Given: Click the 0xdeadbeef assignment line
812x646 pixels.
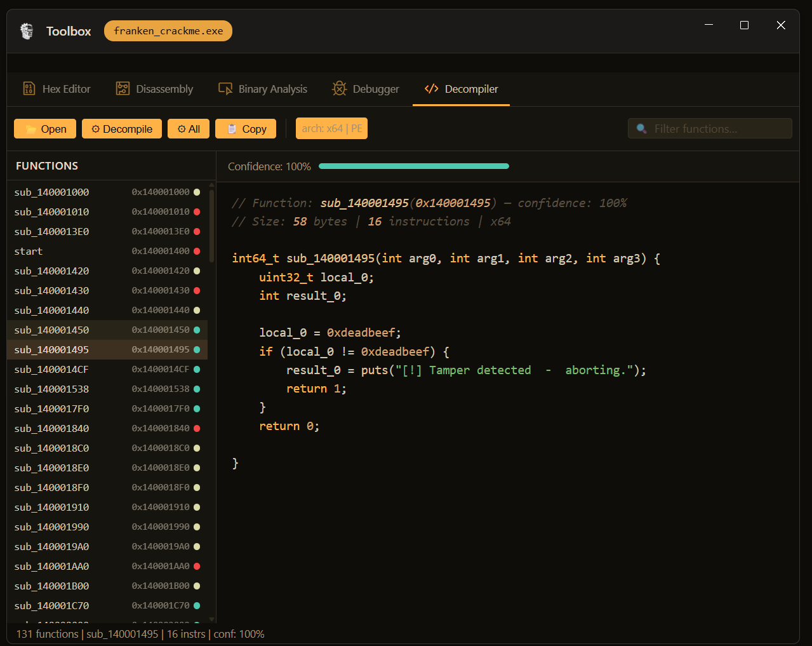Looking at the screenshot, I should pos(330,333).
